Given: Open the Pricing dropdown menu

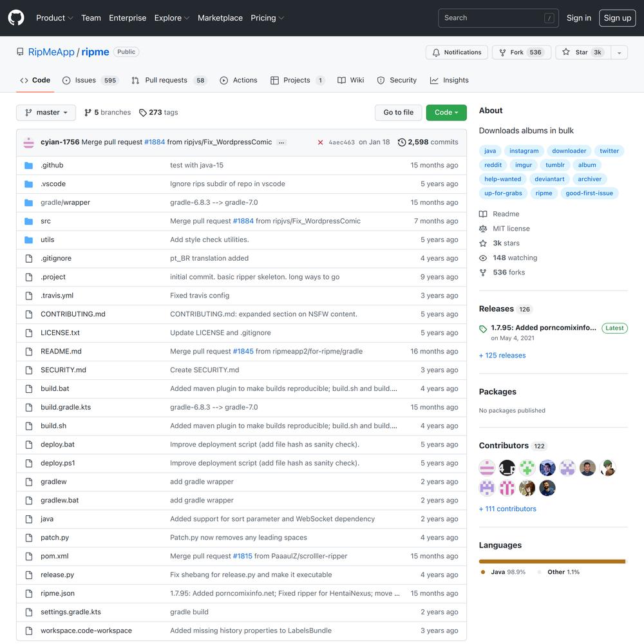Looking at the screenshot, I should pyautogui.click(x=267, y=17).
